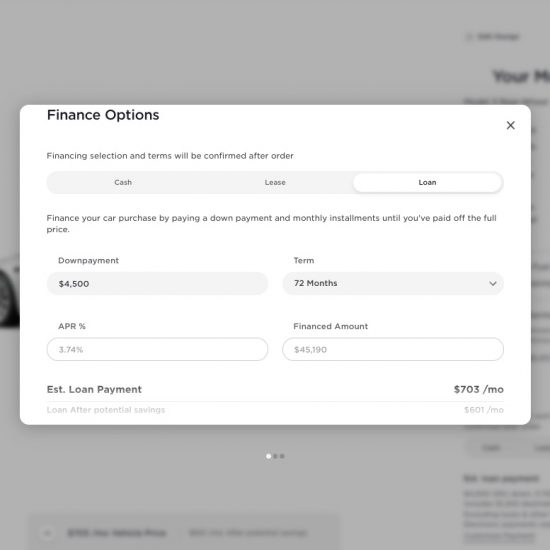Viewport: 550px width, 550px height.
Task: Switch to the Cash payment tab
Action: pyautogui.click(x=123, y=182)
